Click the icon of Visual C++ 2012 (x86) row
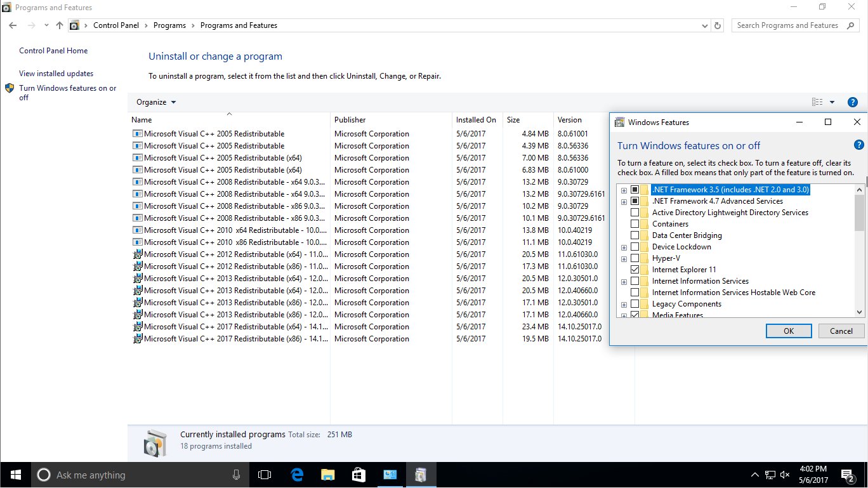 [x=138, y=267]
